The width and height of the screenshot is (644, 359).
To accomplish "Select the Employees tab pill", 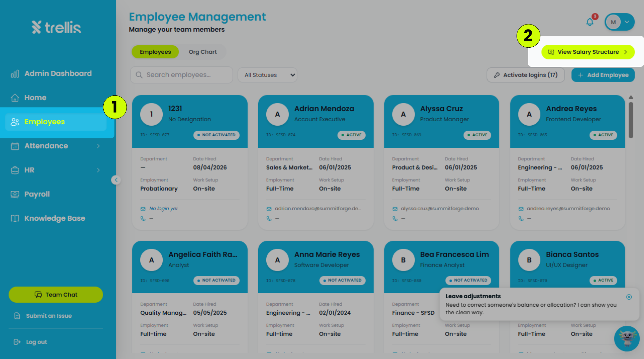I will pyautogui.click(x=155, y=52).
